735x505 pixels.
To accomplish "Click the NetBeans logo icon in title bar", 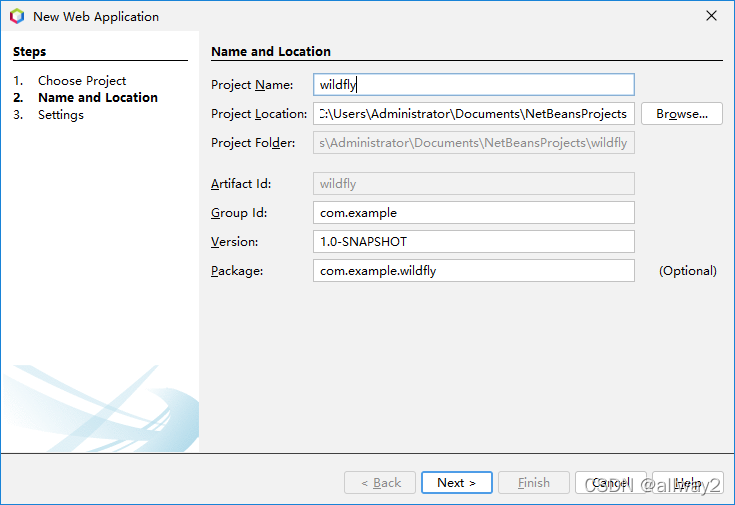I will point(17,16).
